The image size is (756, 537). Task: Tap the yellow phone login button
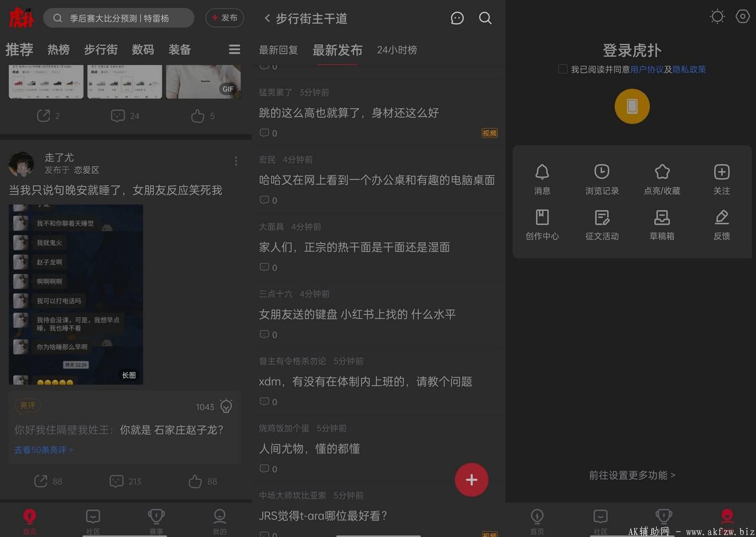click(x=632, y=106)
